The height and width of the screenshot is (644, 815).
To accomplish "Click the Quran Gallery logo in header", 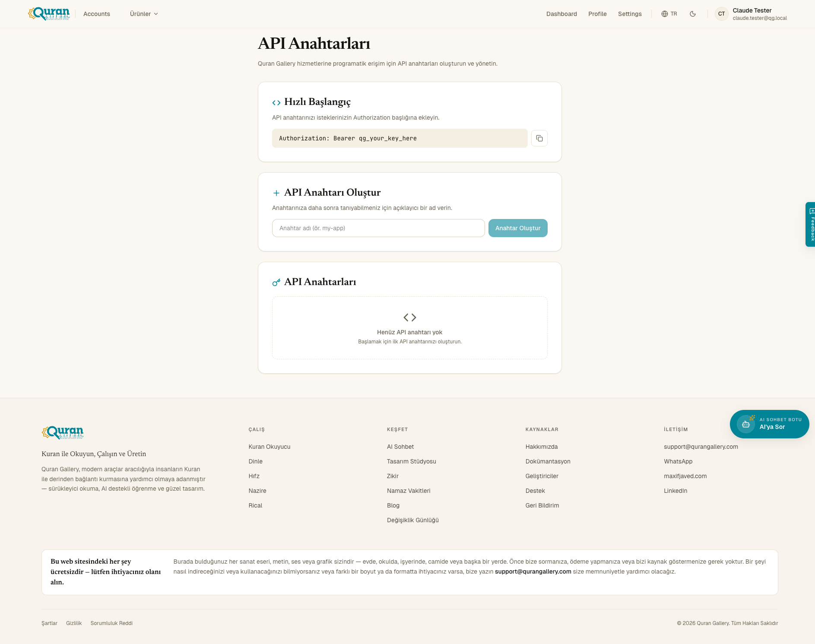I will [x=49, y=14].
